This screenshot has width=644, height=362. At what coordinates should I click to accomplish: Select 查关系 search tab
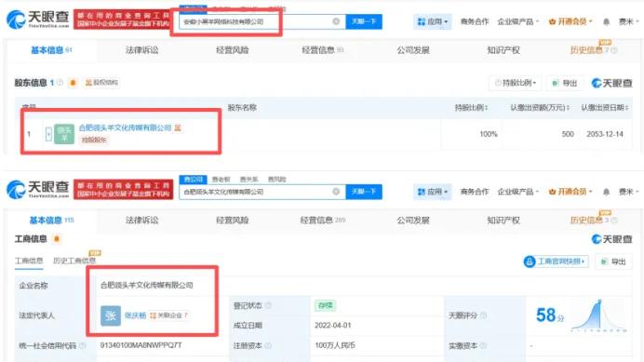pyautogui.click(x=248, y=180)
